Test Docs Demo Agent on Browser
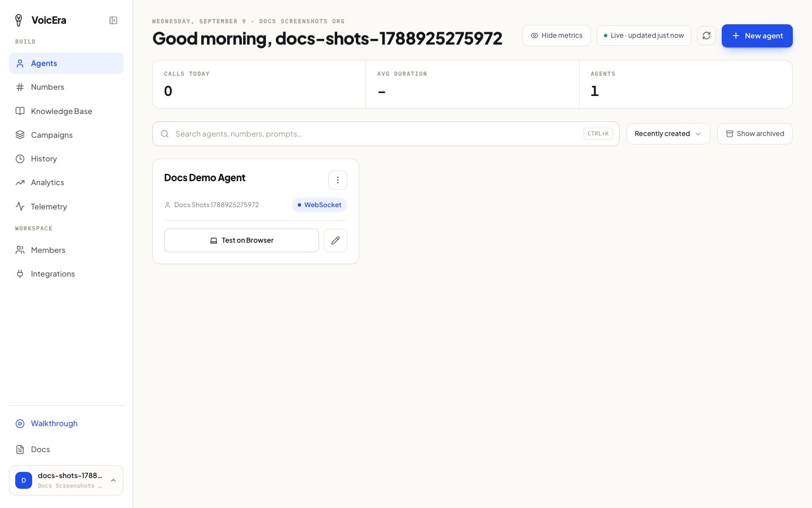Image resolution: width=812 pixels, height=508 pixels. pyautogui.click(x=241, y=240)
